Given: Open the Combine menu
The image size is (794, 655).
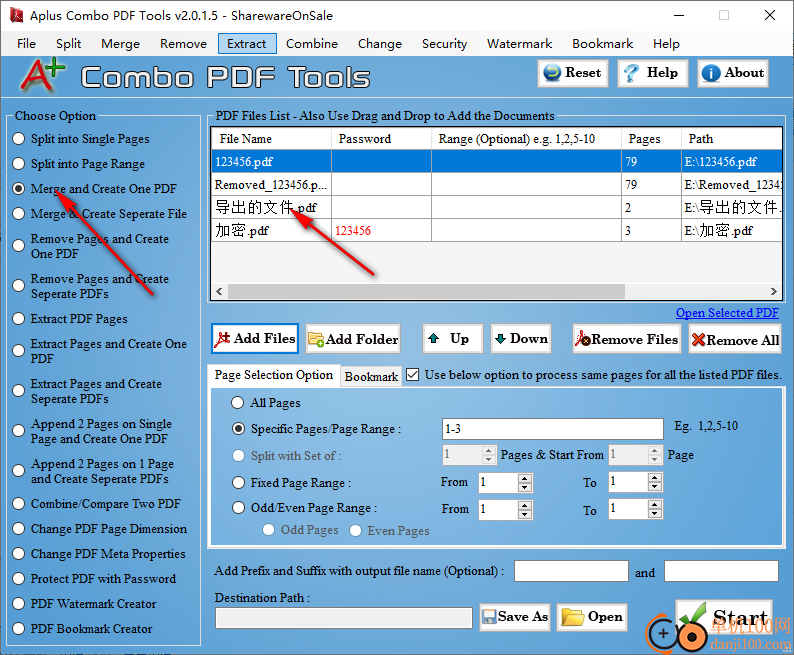Looking at the screenshot, I should coord(312,44).
